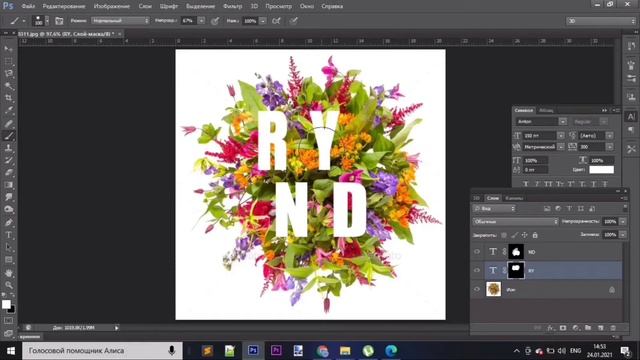This screenshot has width=640, height=360.
Task: Switch to the Каналы tab
Action: (x=514, y=198)
